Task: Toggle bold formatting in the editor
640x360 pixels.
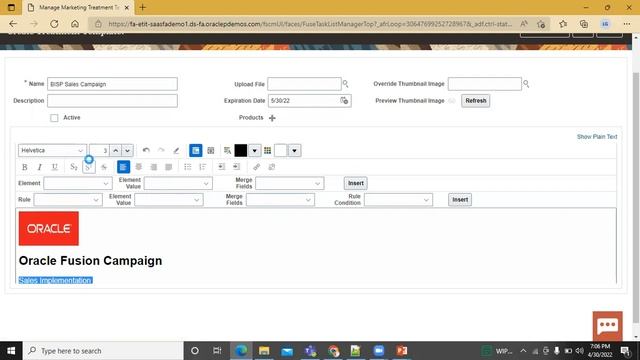Action: click(x=24, y=167)
